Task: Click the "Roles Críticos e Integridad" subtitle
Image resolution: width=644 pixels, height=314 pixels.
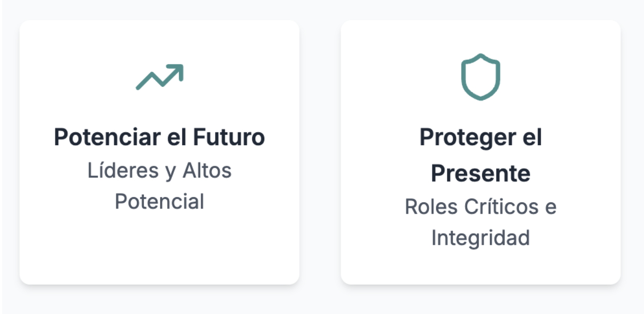Action: pyautogui.click(x=480, y=222)
